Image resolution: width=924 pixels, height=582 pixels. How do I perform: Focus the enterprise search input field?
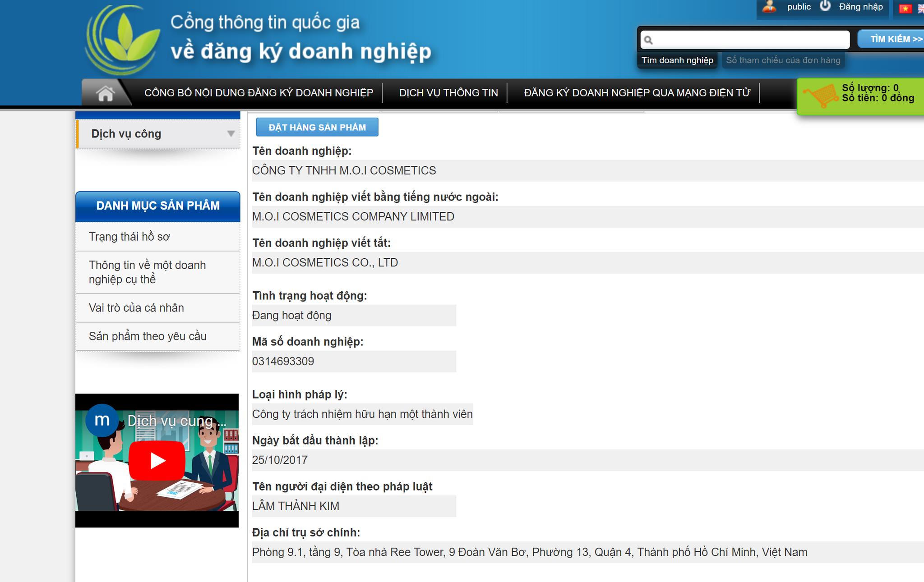point(749,40)
